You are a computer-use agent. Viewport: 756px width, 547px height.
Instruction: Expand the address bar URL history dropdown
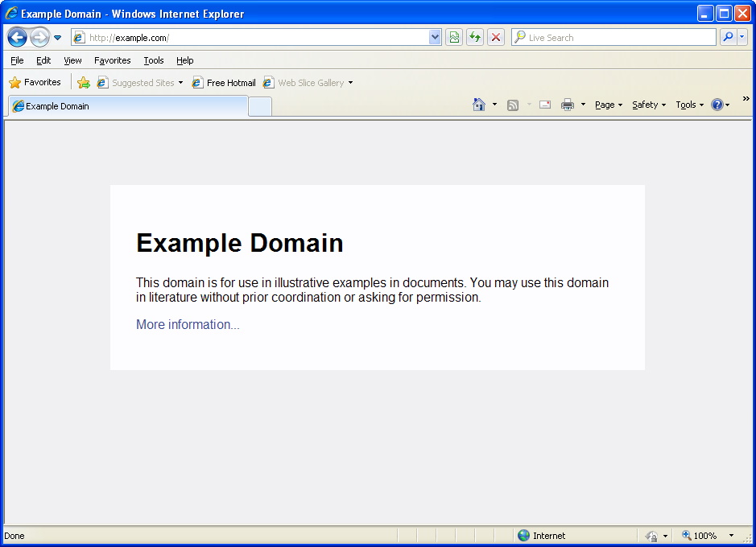click(x=435, y=38)
